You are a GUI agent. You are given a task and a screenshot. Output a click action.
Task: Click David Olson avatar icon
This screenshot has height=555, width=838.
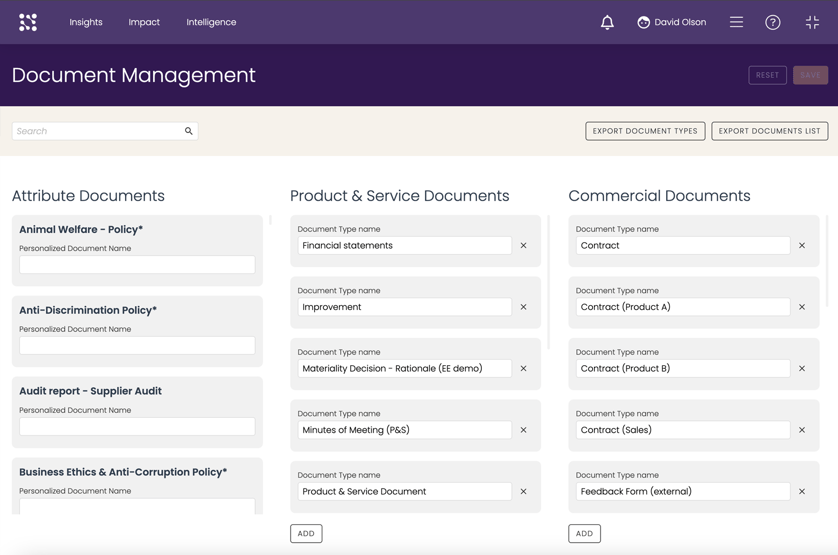(x=643, y=22)
